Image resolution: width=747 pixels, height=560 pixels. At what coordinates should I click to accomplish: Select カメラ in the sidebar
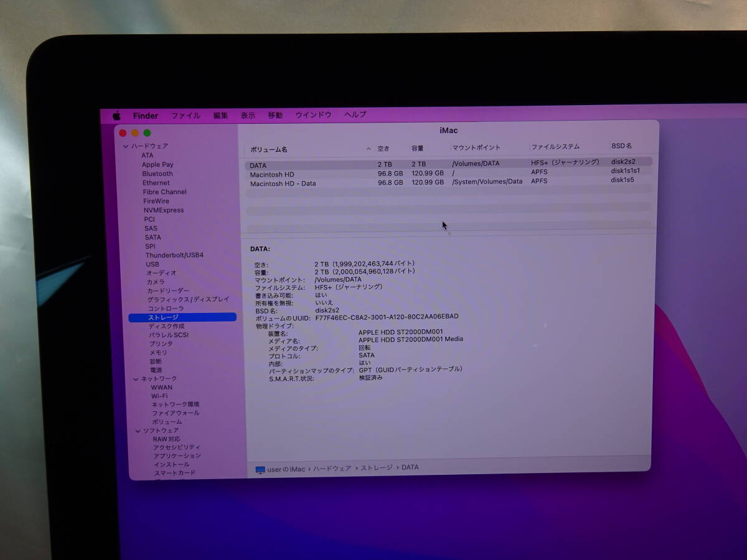[156, 282]
